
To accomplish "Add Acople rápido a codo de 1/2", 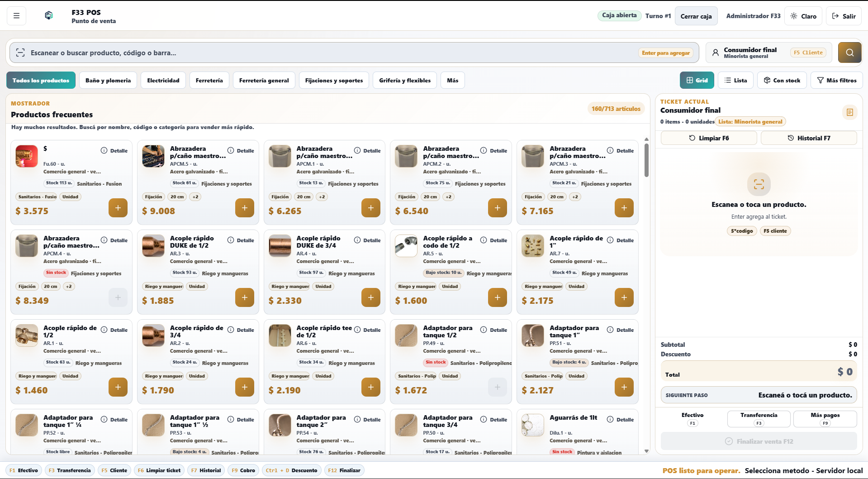I will (x=498, y=297).
